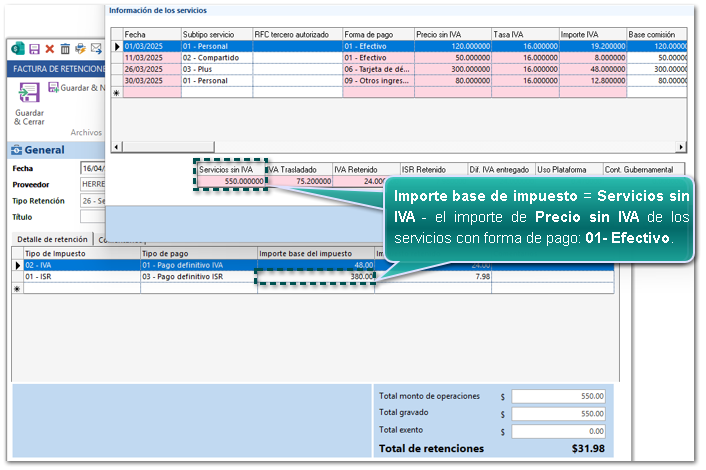Image resolution: width=706 pixels, height=470 pixels.
Task: Click the Dif. IVA entregado column header
Action: pyautogui.click(x=502, y=169)
